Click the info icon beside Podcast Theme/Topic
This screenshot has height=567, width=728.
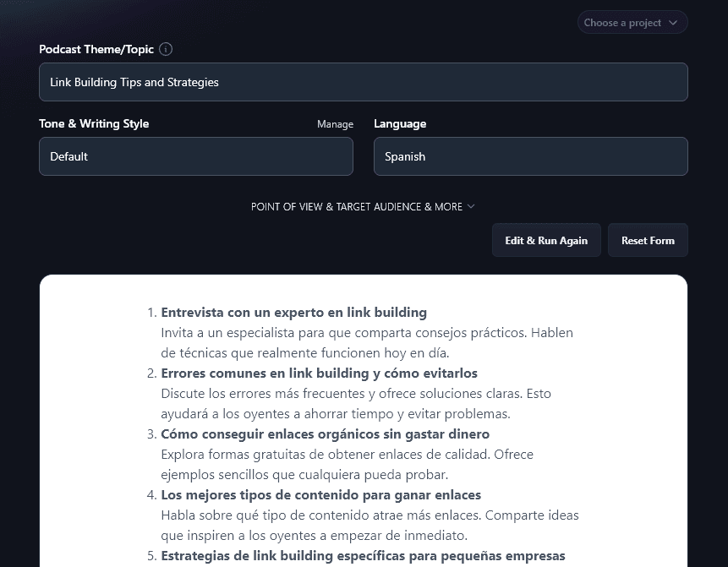coord(166,49)
